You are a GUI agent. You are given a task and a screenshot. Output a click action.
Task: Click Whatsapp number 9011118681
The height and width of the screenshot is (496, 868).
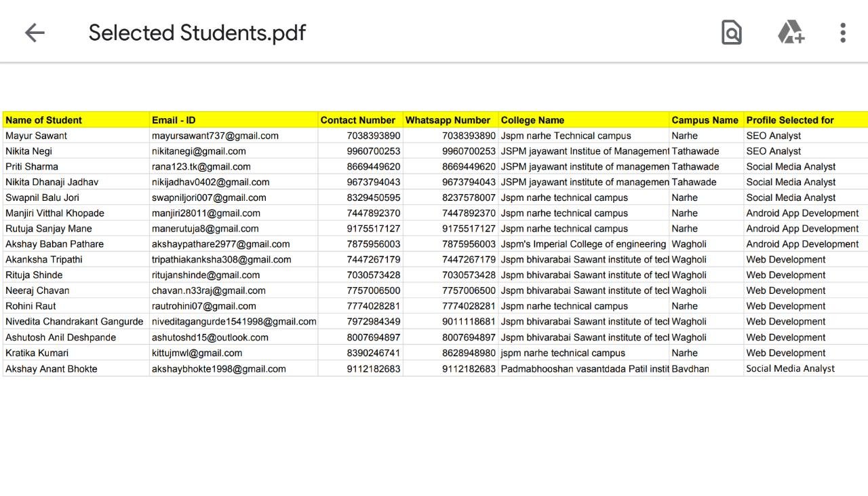click(x=469, y=322)
